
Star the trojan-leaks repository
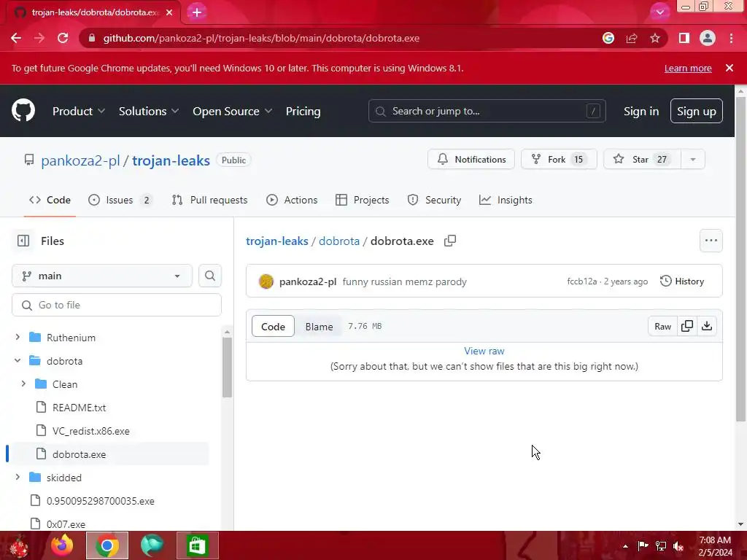point(642,160)
